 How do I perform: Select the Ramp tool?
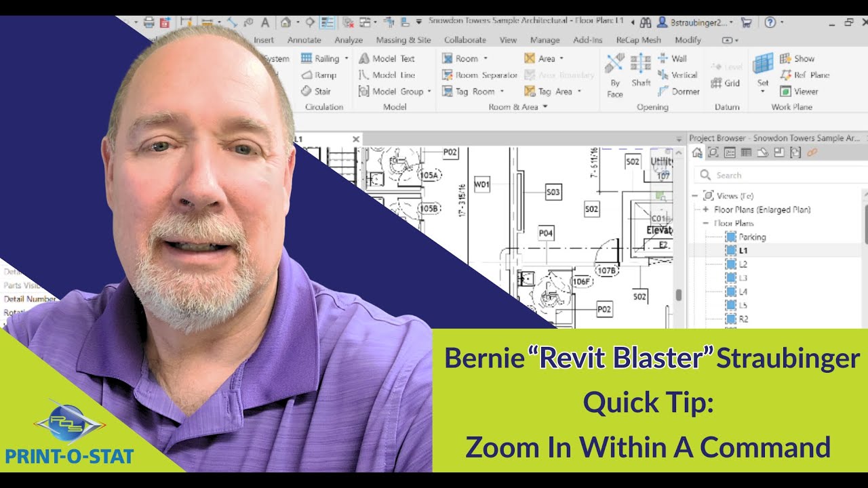(319, 75)
